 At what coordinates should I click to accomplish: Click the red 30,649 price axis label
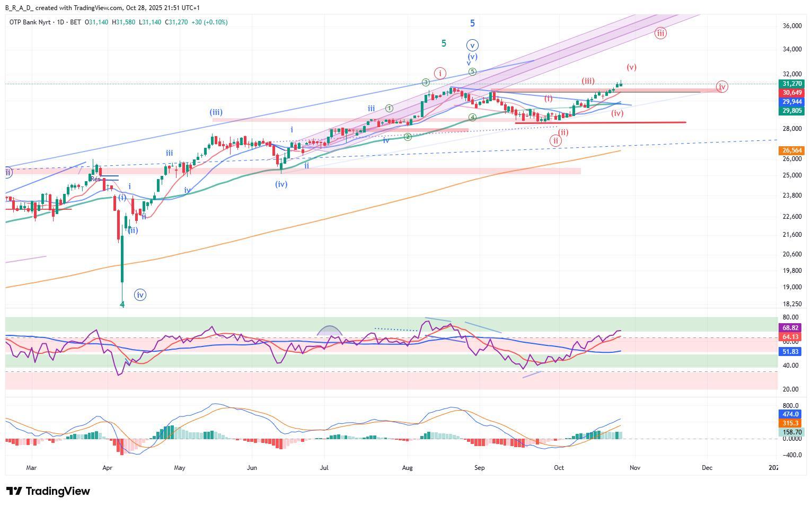coord(792,93)
